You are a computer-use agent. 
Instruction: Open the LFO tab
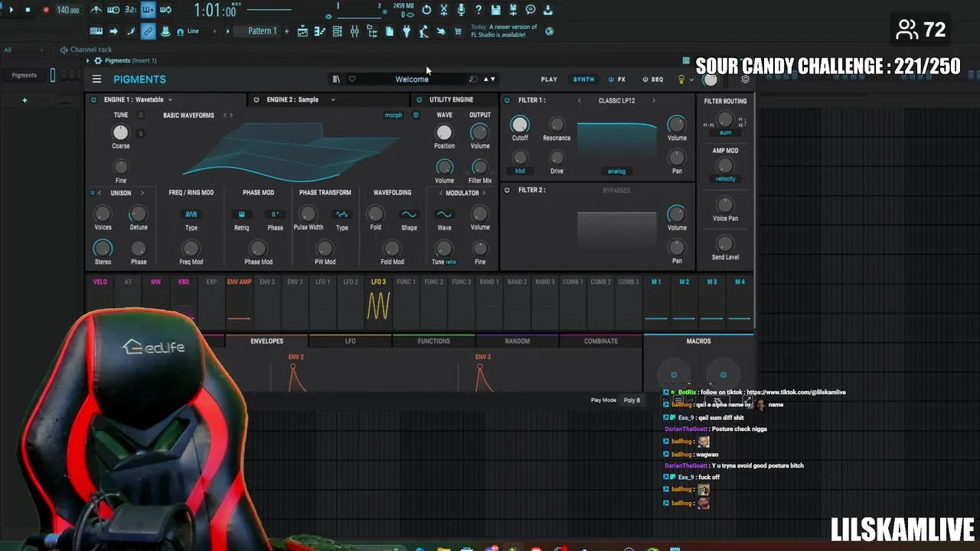pyautogui.click(x=350, y=341)
